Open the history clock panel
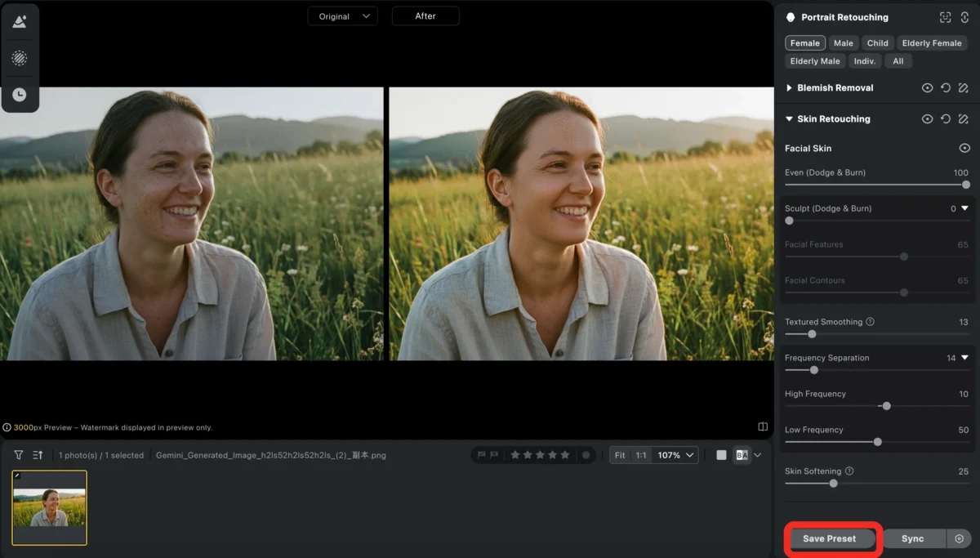980x558 pixels. [x=20, y=95]
